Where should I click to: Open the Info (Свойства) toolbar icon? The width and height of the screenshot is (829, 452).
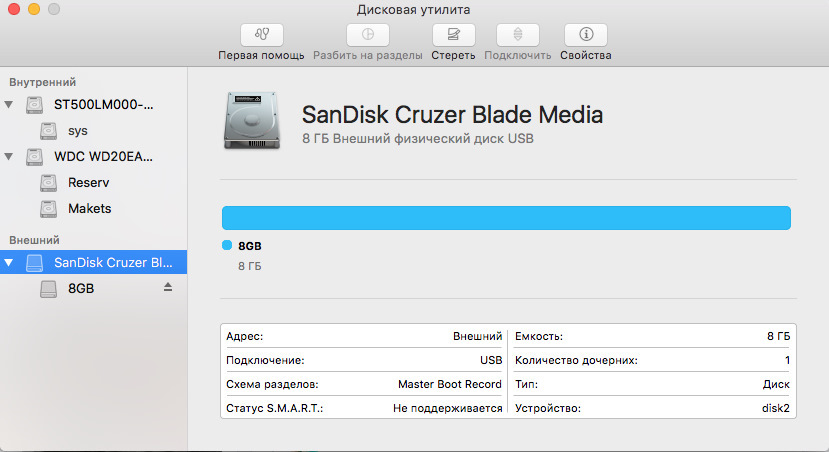[x=585, y=34]
